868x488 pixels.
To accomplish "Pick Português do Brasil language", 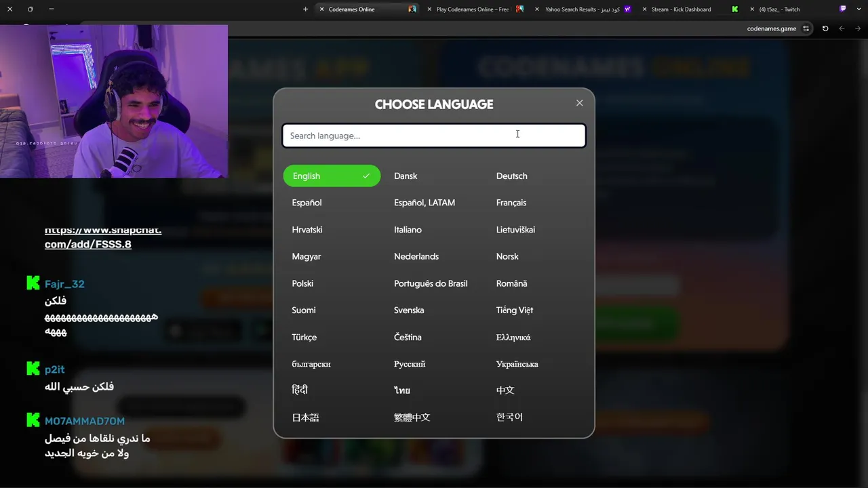I will click(x=431, y=283).
